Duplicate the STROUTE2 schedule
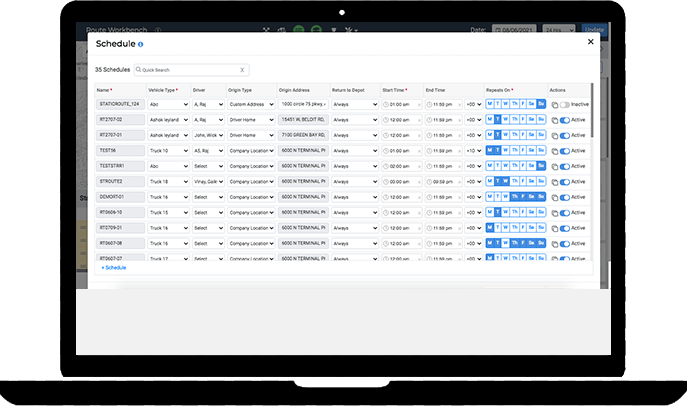The height and width of the screenshot is (406, 690). (555, 182)
